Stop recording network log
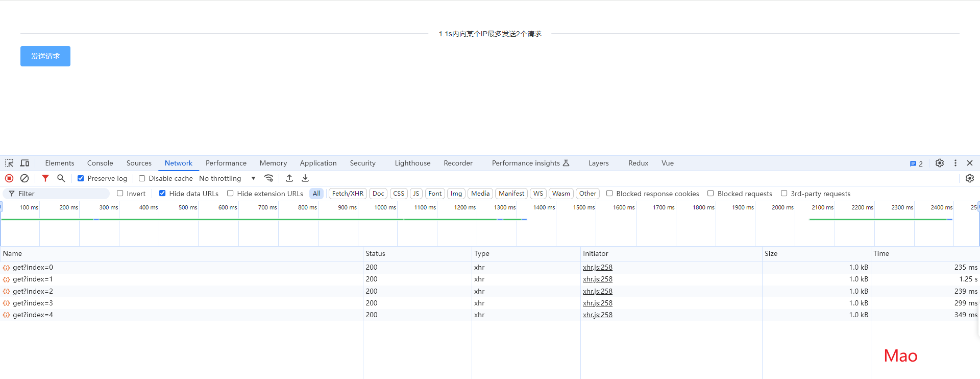980x379 pixels. tap(9, 178)
